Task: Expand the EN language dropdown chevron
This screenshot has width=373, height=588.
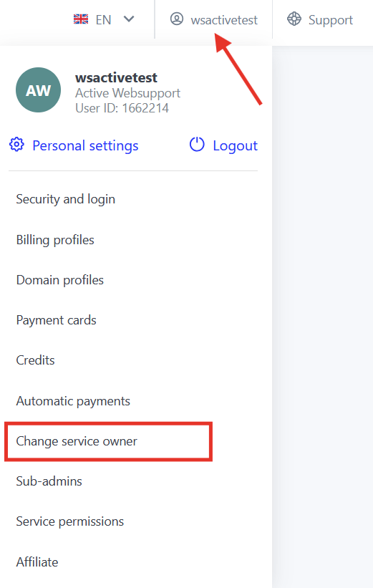Action: (129, 19)
